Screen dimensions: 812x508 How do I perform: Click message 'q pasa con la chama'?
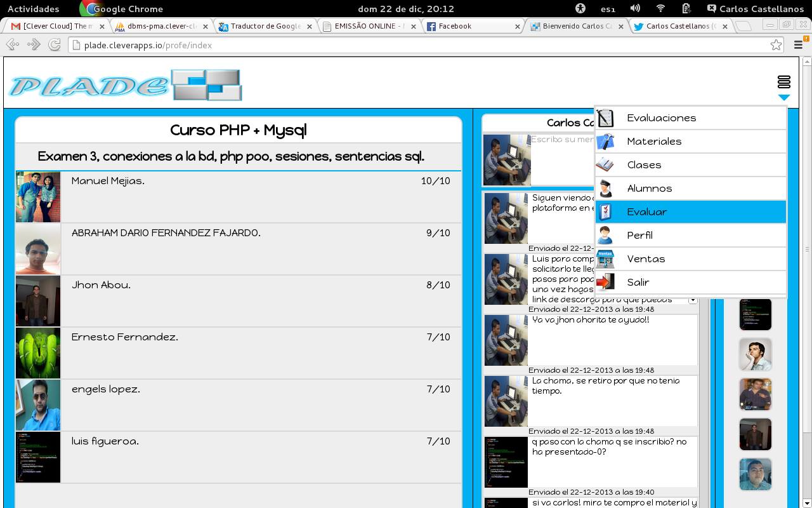coord(609,446)
